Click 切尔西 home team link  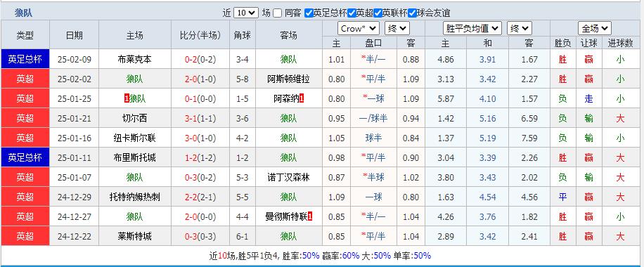(x=135, y=118)
